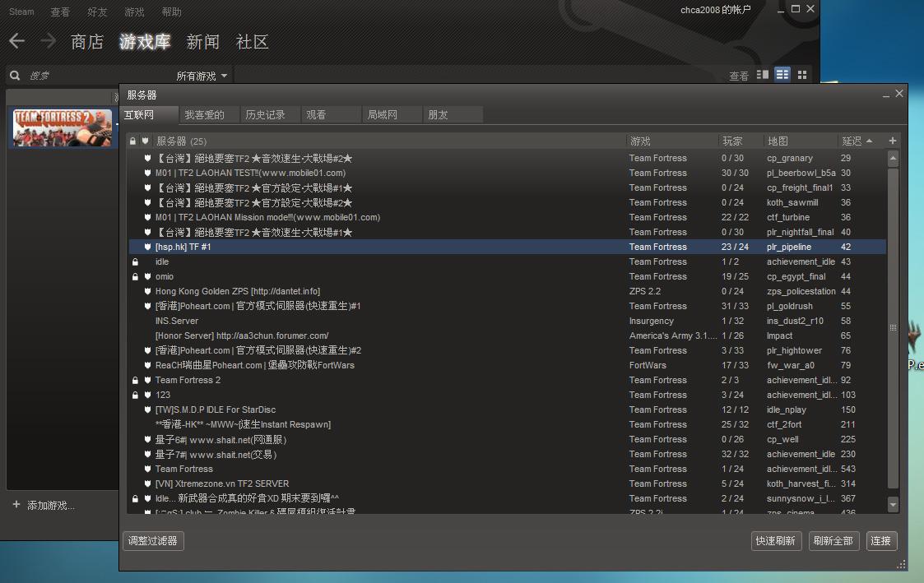Open the chca2008 的帐户 account link
Image resolution: width=924 pixels, height=583 pixels.
point(715,10)
